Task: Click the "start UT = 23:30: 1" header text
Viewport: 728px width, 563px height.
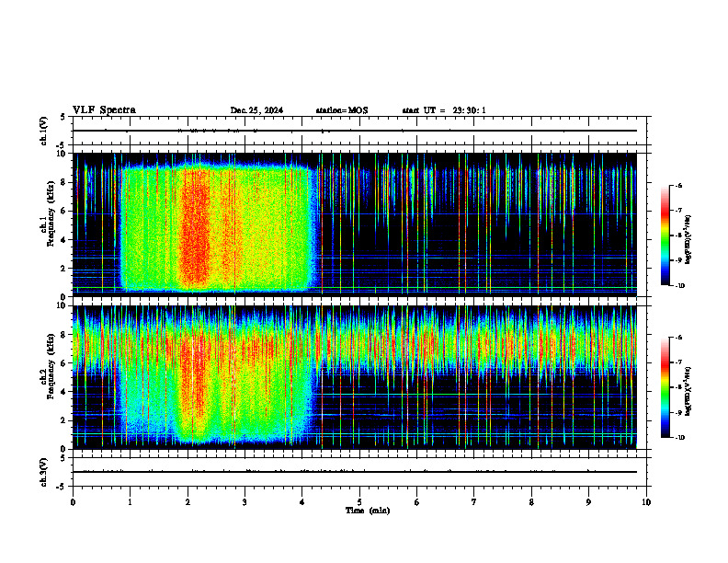Action: click(x=444, y=110)
